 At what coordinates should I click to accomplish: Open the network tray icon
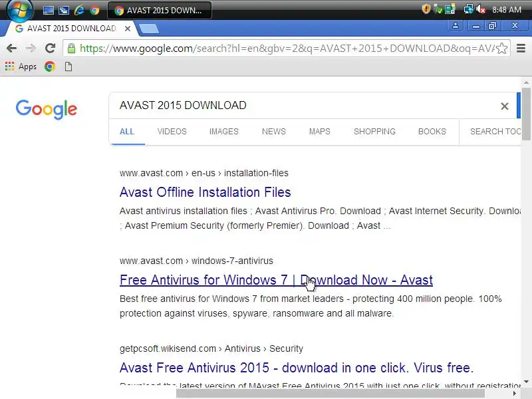coord(468,9)
